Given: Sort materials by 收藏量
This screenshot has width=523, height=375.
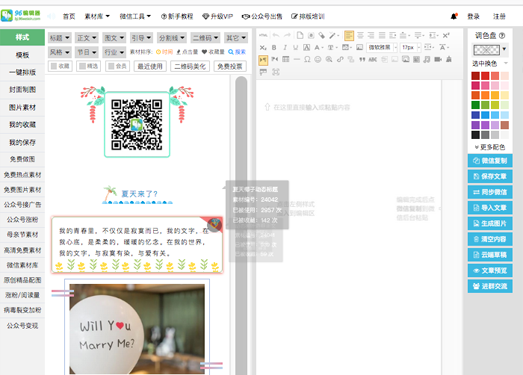Looking at the screenshot, I should tap(213, 52).
